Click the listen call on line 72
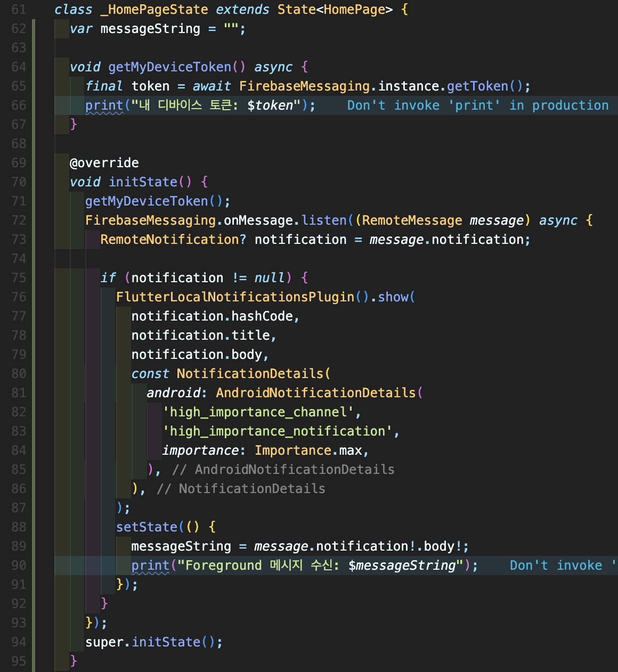This screenshot has width=618, height=672. pyautogui.click(x=323, y=220)
